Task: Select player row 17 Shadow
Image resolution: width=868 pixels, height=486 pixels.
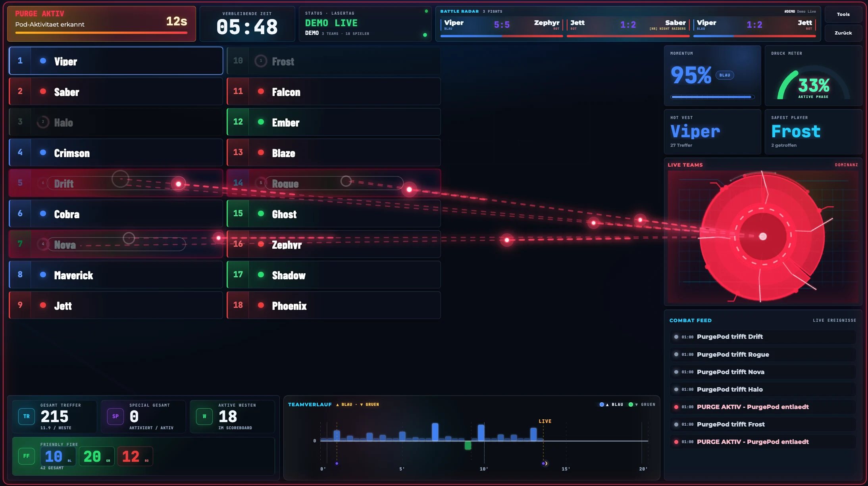Action: (334, 275)
